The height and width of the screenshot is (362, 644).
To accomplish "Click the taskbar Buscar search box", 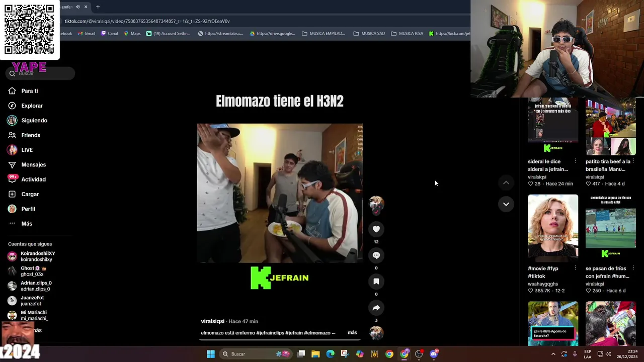I will tap(257, 354).
